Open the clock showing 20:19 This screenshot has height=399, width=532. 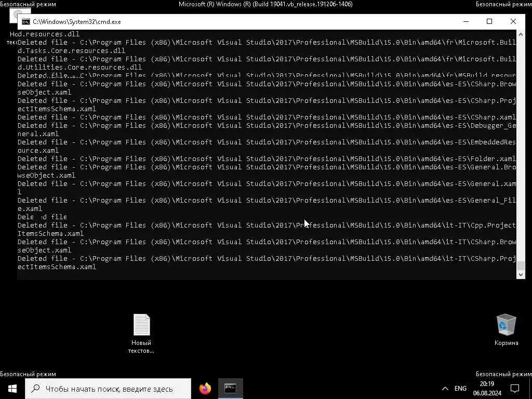click(x=487, y=384)
